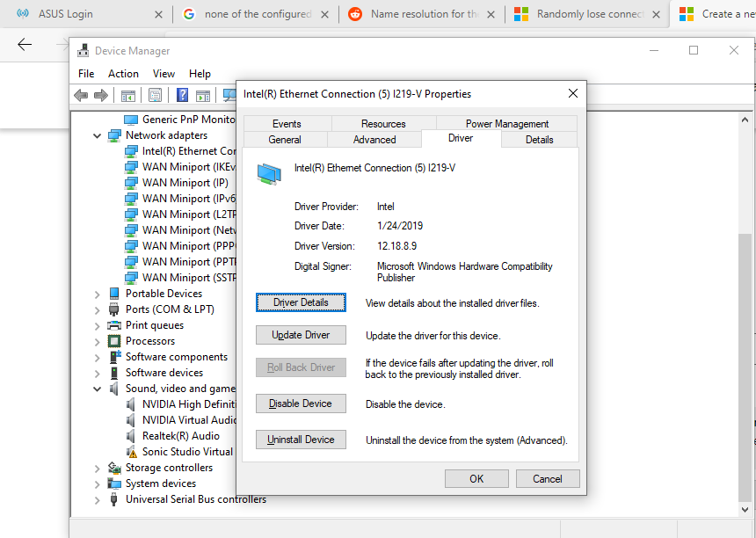Click the Ports (COM & LPT) icon
Screen dimensions: 756x538
click(x=114, y=309)
